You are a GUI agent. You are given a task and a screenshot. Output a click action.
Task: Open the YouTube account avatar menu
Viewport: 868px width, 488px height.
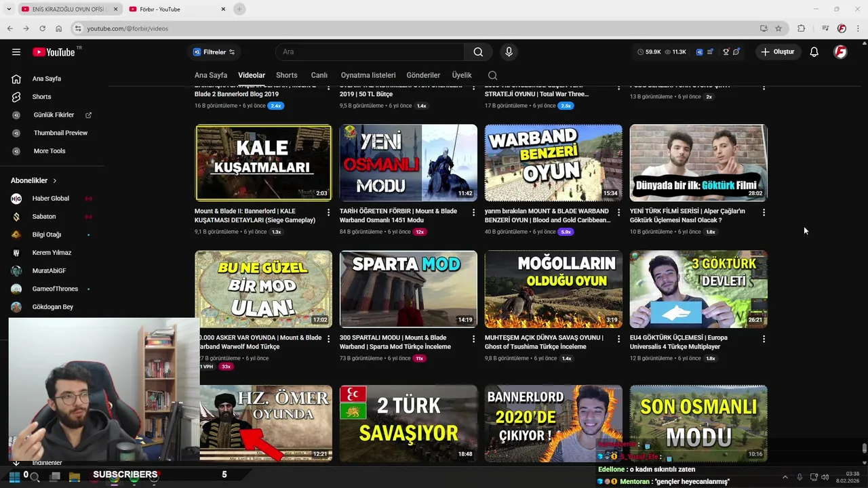click(840, 52)
